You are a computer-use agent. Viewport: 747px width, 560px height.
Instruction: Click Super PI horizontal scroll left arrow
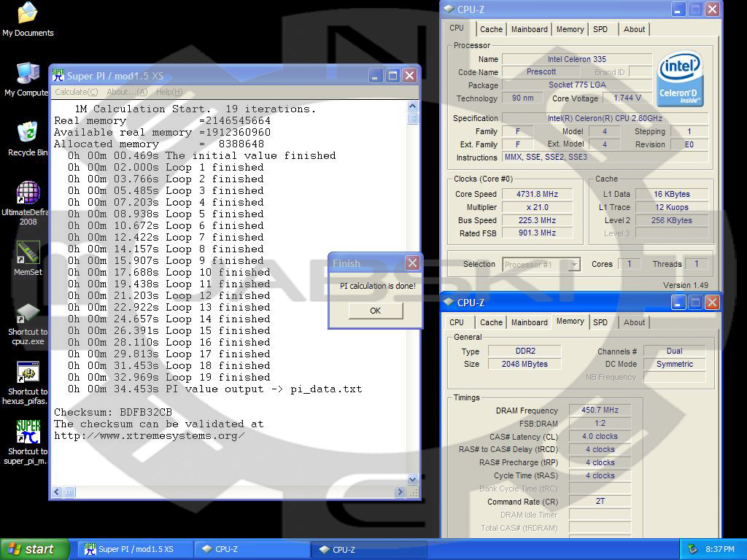click(57, 492)
